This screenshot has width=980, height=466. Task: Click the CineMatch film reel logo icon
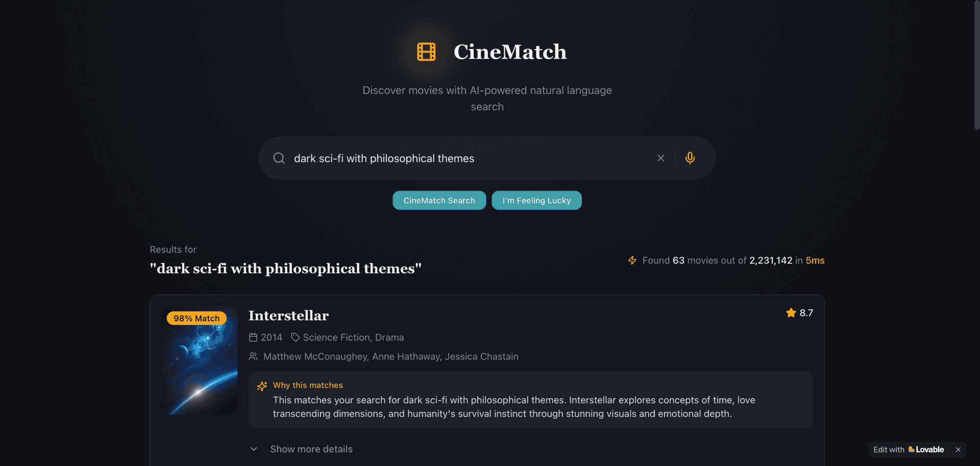(427, 51)
